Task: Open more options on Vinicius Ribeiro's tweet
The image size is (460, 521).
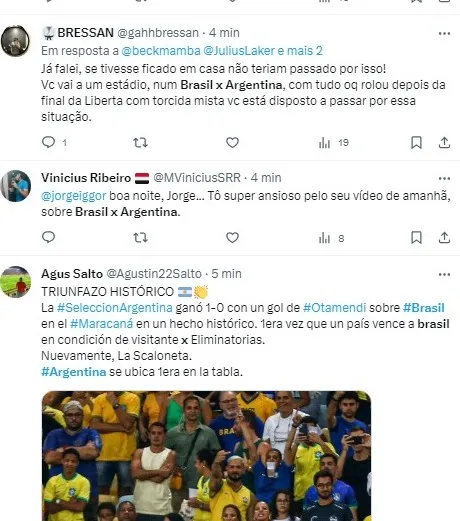Action: [x=444, y=179]
